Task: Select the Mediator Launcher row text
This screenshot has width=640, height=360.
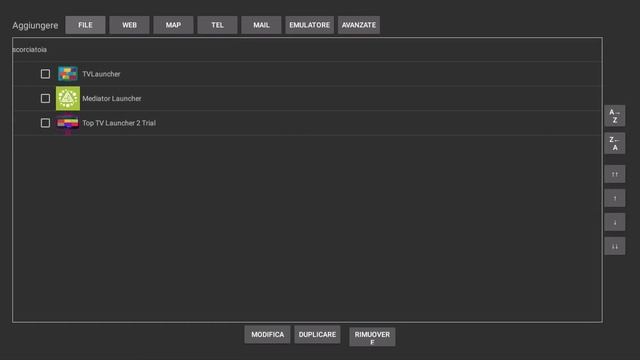Action: (112, 99)
